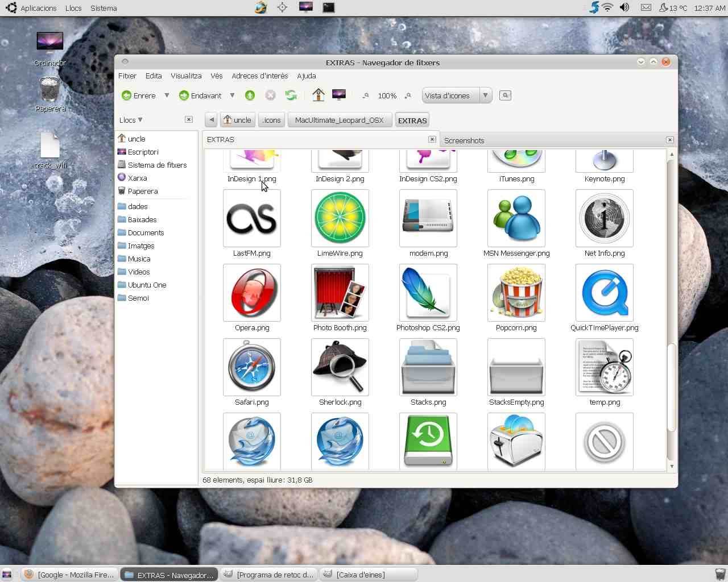This screenshot has height=582, width=728.
Task: Open the Llocs side pane dropdown
Action: pyautogui.click(x=131, y=120)
